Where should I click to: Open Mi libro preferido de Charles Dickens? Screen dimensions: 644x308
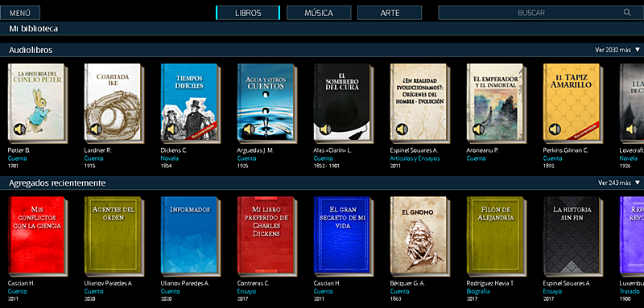(x=266, y=236)
